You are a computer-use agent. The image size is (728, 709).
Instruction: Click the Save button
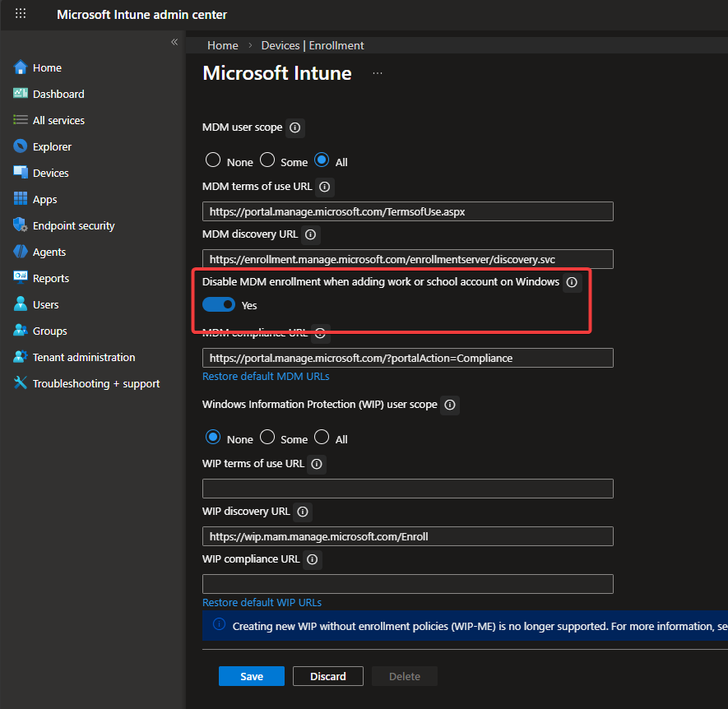pyautogui.click(x=251, y=676)
